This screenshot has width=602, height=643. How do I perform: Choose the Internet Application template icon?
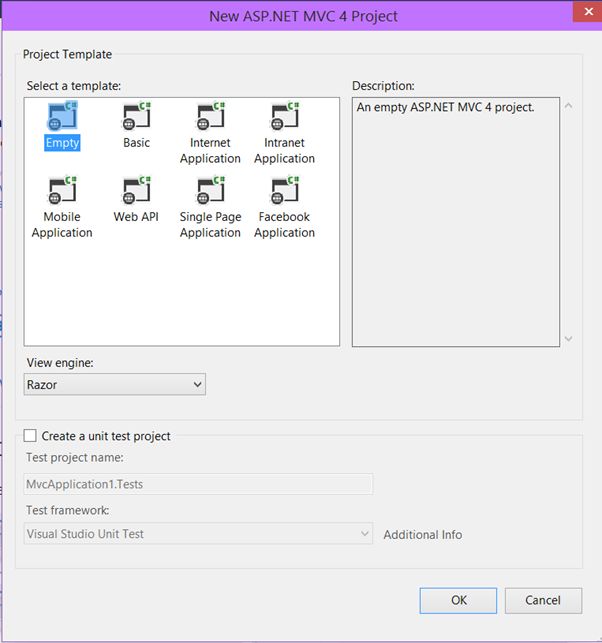click(210, 116)
